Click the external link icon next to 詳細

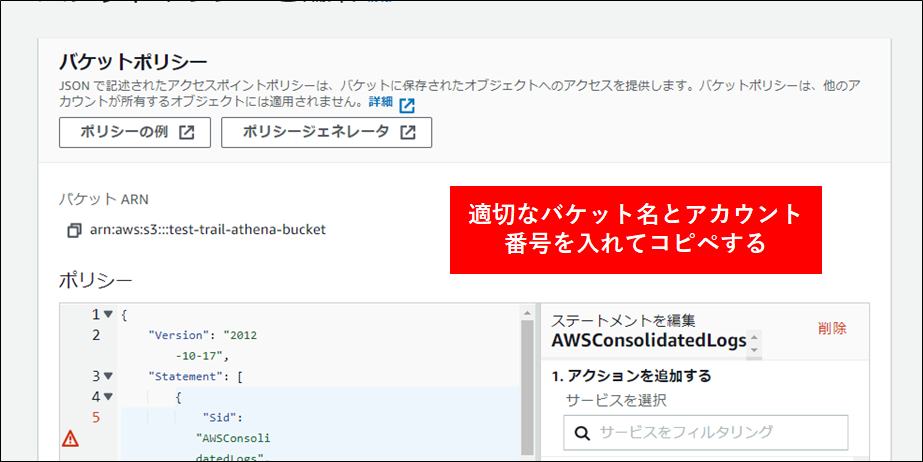click(406, 104)
